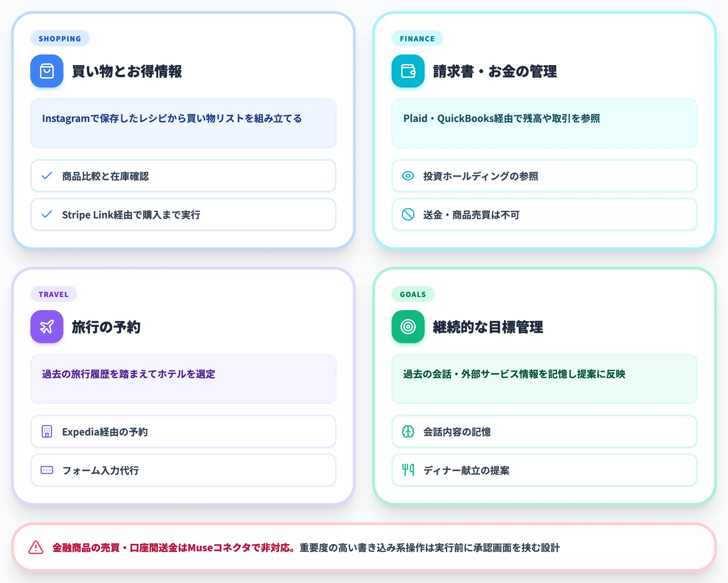Click the フォーム入力代行 text
The image size is (728, 583).
coord(101,470)
